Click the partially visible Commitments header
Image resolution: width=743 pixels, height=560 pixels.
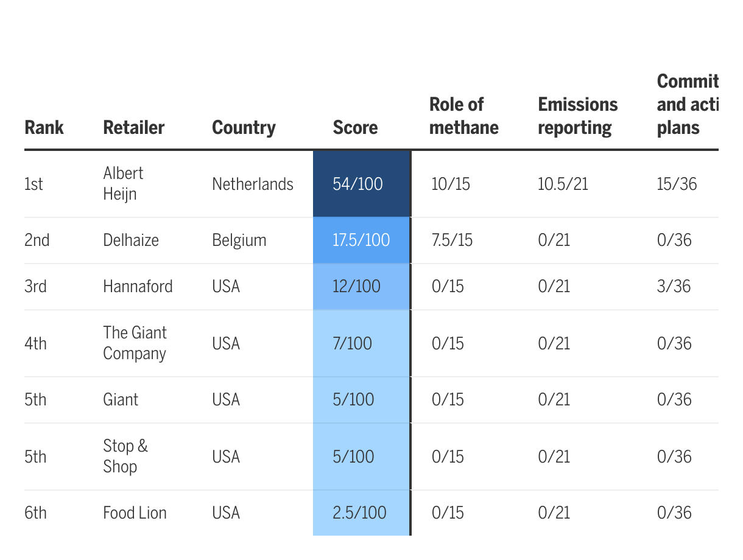pos(687,104)
